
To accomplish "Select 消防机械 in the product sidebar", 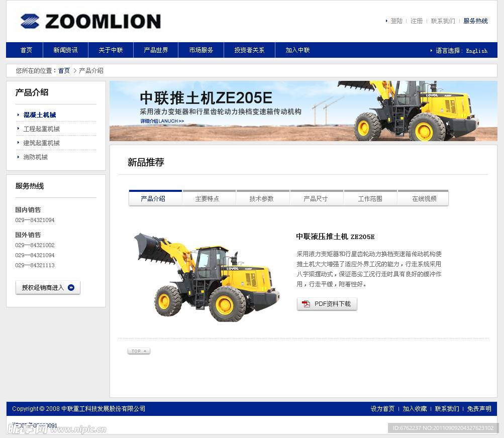I will [x=35, y=157].
